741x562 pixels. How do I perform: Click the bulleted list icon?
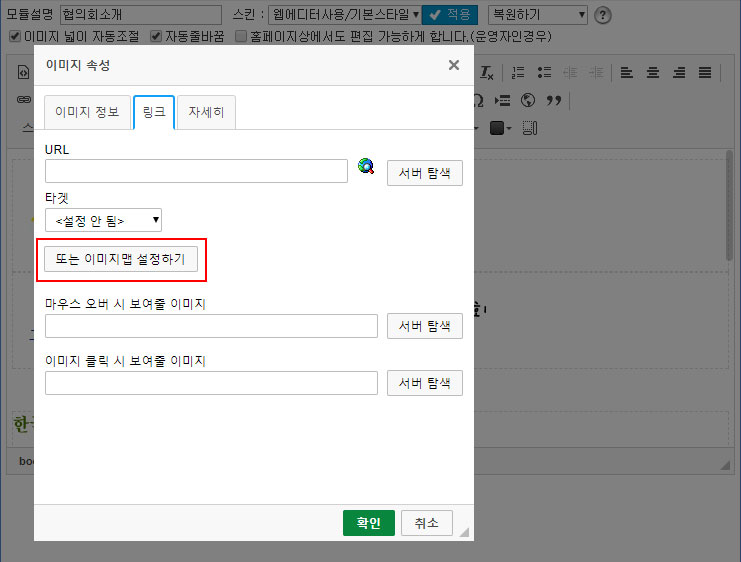[545, 72]
